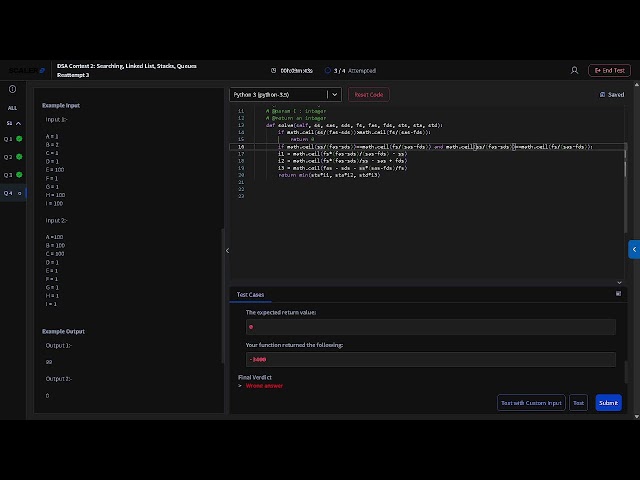Click Test with Custom Input button
Image resolution: width=640 pixels, height=480 pixels.
tap(531, 403)
